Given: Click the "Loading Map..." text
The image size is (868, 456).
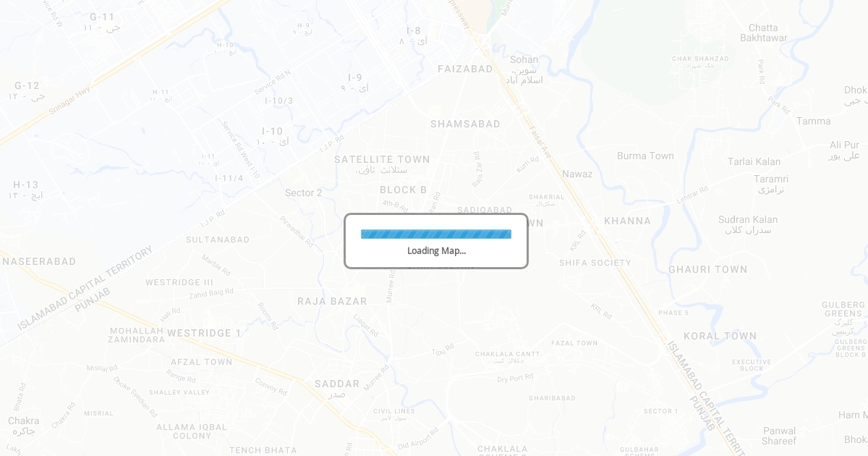Looking at the screenshot, I should tap(436, 250).
